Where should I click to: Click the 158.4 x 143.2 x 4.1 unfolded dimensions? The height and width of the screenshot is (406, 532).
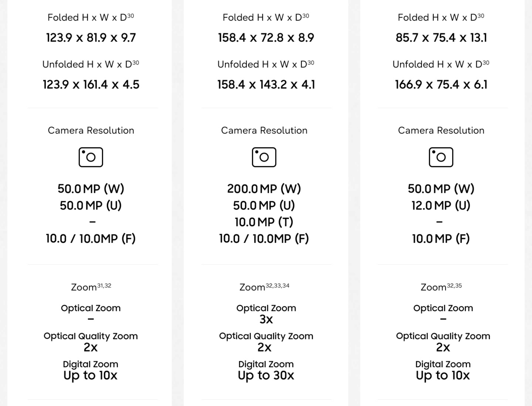266,85
